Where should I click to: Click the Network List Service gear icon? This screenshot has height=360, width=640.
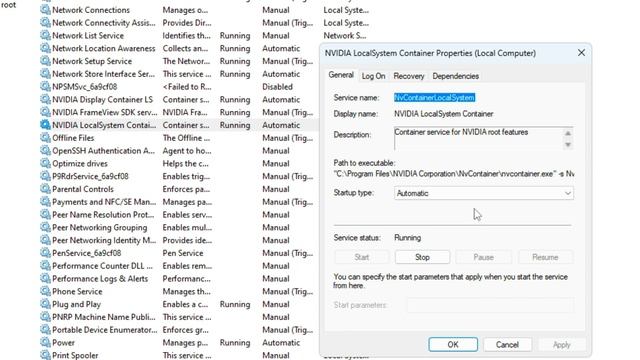45,36
